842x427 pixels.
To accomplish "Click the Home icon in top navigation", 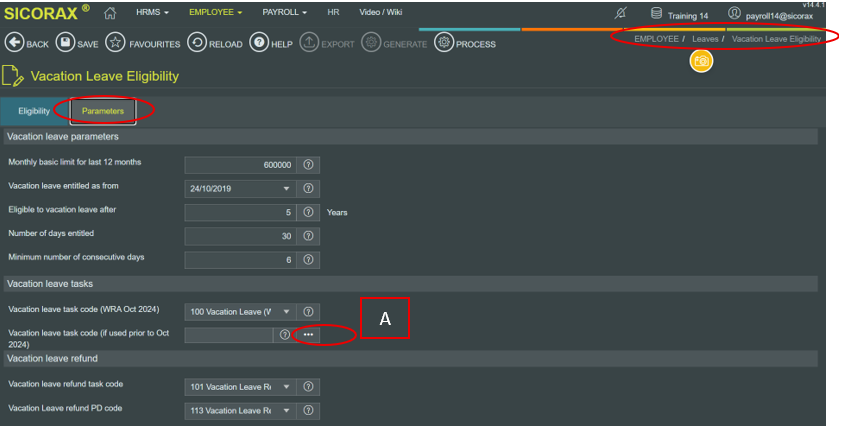I will click(110, 13).
